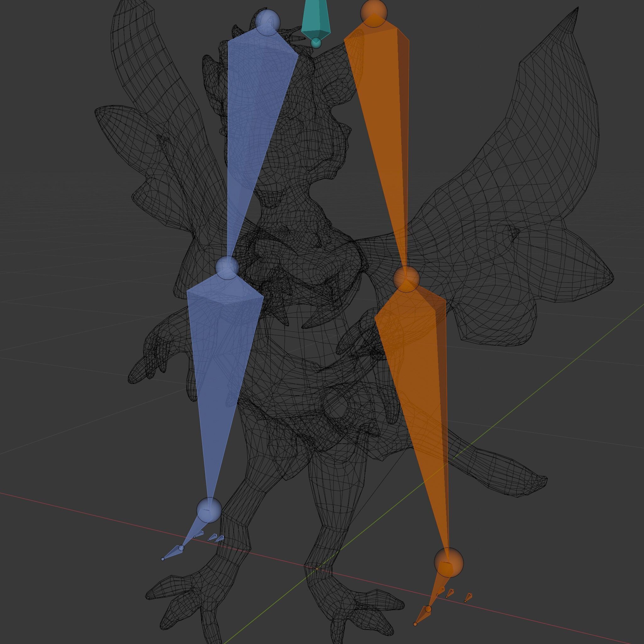
Task: Click the blue sphere joint at chain top
Action: tap(268, 22)
